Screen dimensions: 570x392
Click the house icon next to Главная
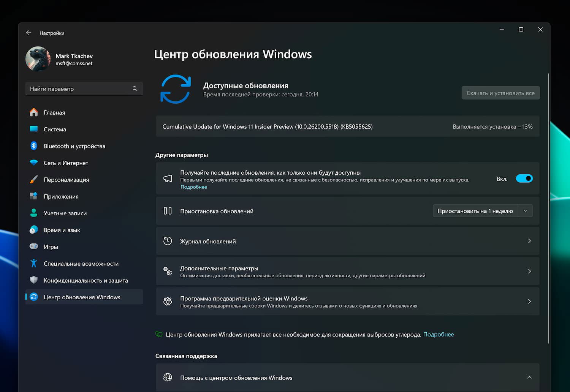click(34, 112)
